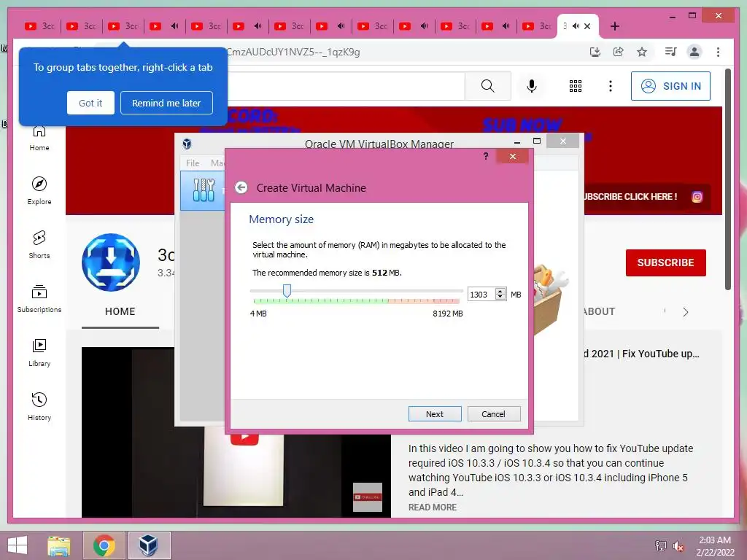Open File menu in VirtualBox Manager

[193, 163]
